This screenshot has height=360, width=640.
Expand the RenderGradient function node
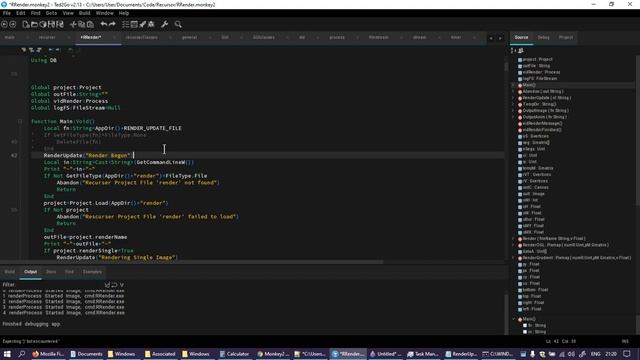[513, 258]
